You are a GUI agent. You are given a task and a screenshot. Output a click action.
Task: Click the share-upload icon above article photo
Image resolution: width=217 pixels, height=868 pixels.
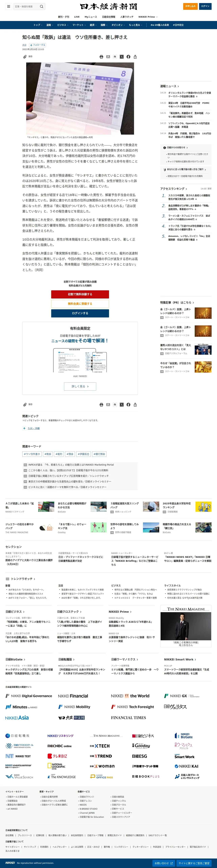point(135,57)
